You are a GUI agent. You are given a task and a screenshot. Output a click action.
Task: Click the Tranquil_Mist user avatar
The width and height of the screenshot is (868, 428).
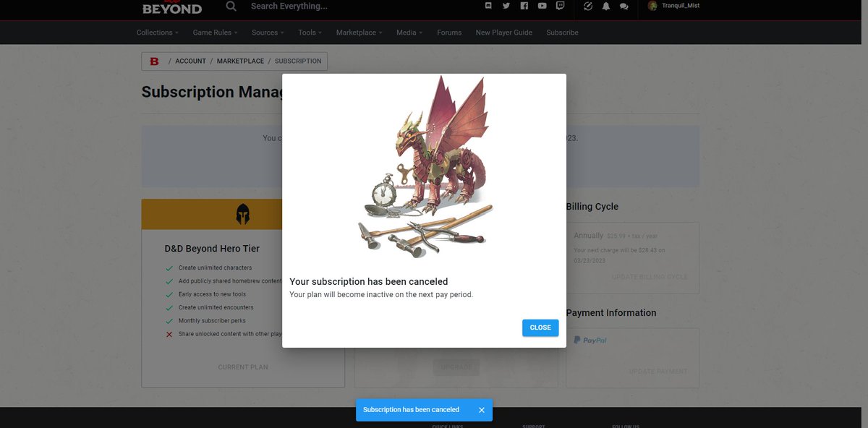[652, 6]
